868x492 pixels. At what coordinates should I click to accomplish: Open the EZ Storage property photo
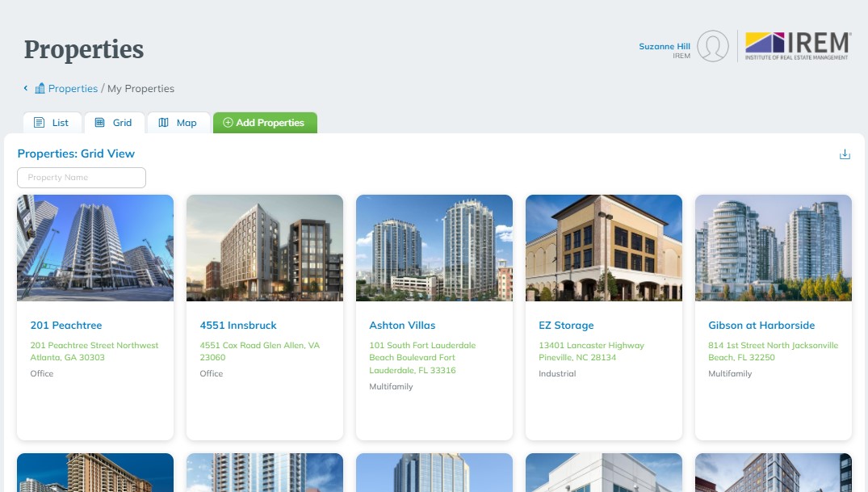click(603, 248)
